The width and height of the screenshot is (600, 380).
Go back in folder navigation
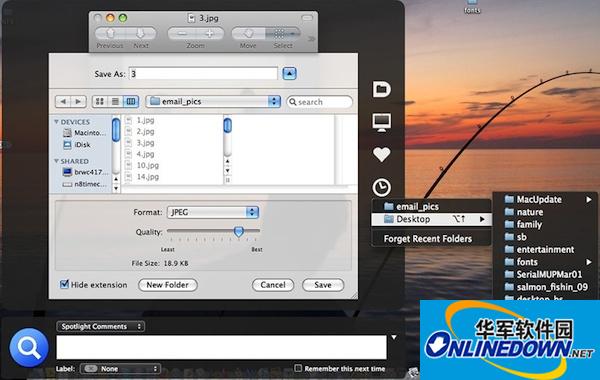click(x=63, y=101)
